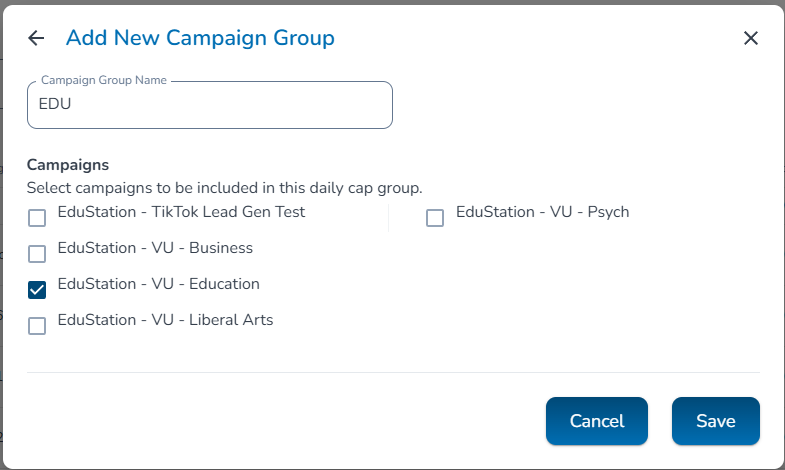Viewport: 785px width, 470px height.
Task: Click the 'EduStation - VU - Education' label text
Action: tap(158, 284)
